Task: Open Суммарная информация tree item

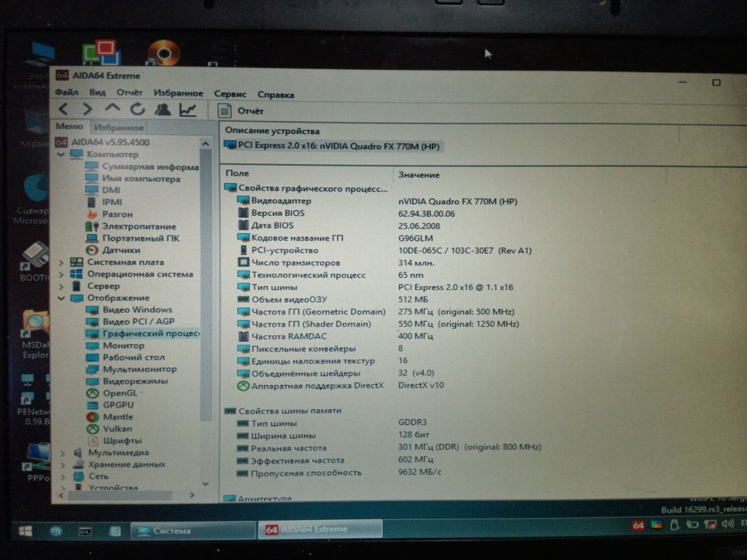Action: pos(142,167)
